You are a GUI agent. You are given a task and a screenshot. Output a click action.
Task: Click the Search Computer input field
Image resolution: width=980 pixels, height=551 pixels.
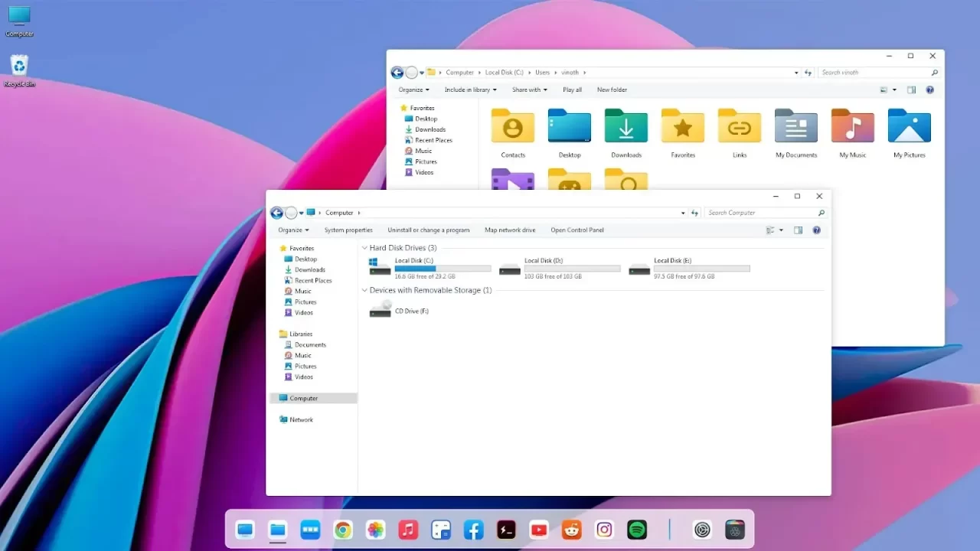point(761,213)
